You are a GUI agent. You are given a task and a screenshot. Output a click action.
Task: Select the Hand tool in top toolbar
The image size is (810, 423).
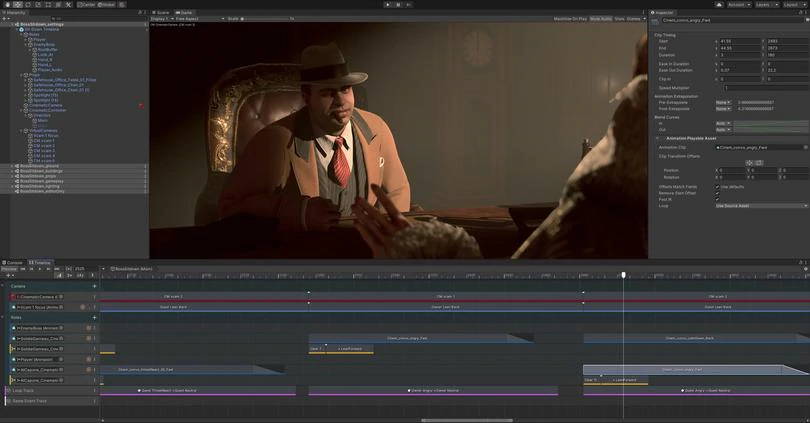[x=7, y=5]
